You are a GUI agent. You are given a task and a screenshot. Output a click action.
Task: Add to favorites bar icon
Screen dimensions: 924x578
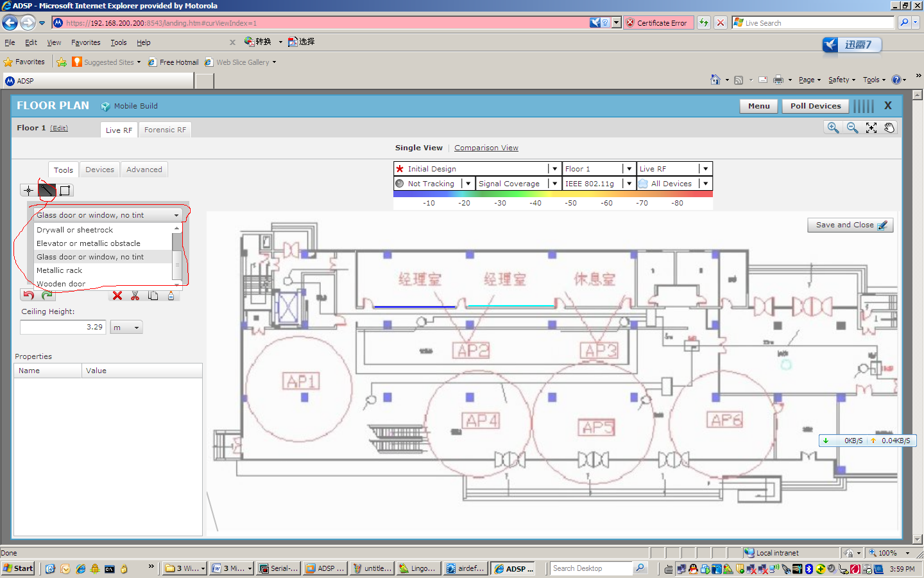[x=62, y=62]
